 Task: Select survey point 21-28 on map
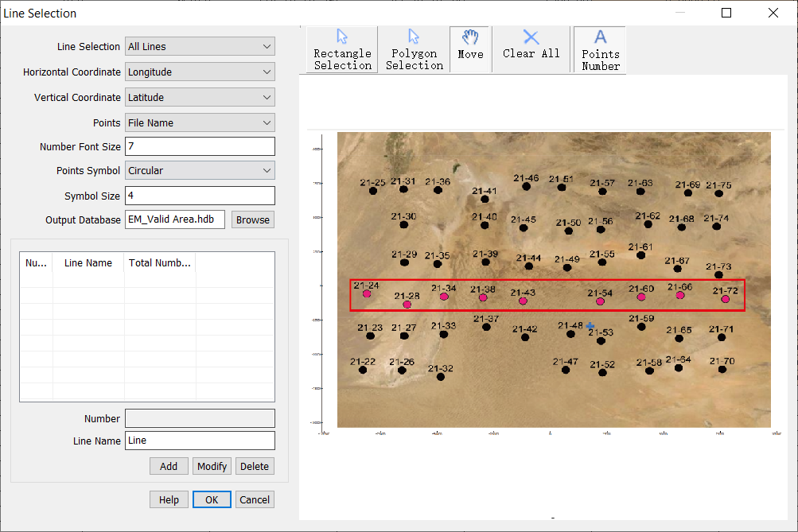(407, 305)
